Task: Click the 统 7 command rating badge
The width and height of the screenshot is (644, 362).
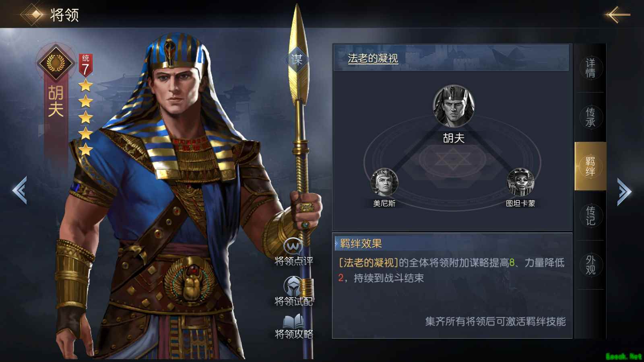Action: click(x=85, y=65)
